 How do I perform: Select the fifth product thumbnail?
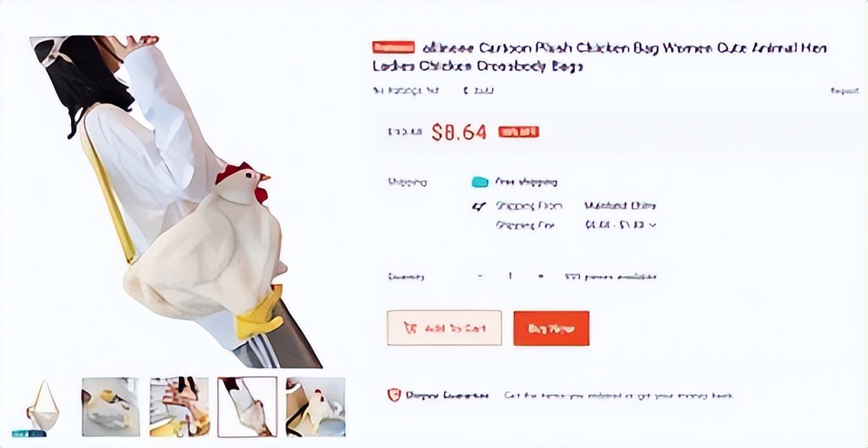pos(315,407)
